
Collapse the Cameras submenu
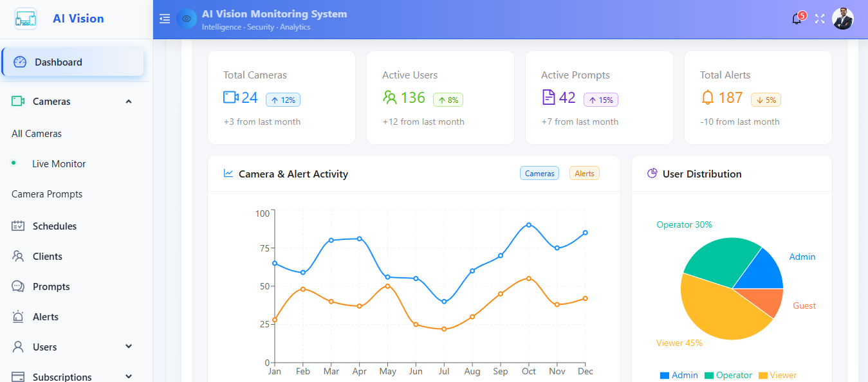click(129, 102)
